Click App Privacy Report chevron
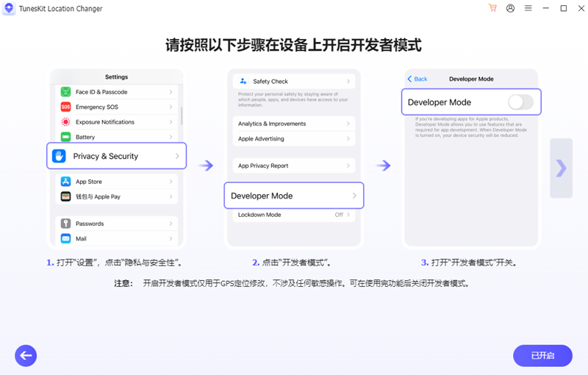588x375 pixels. pyautogui.click(x=348, y=165)
